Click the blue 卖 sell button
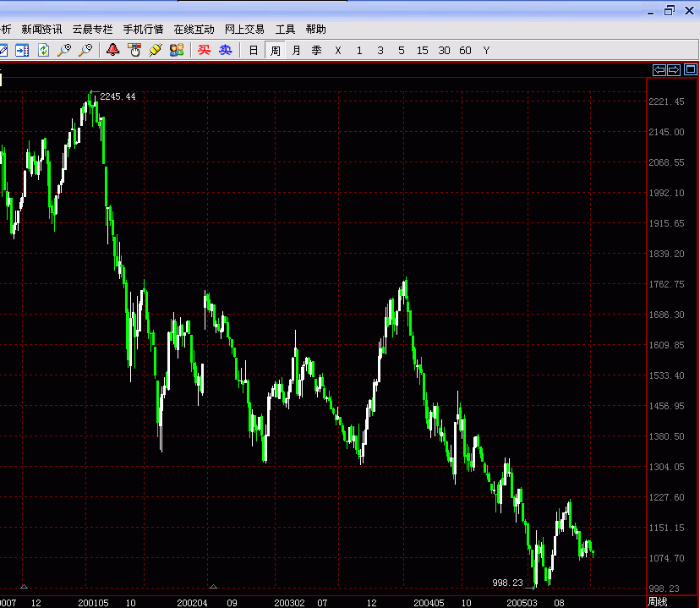 click(x=226, y=50)
